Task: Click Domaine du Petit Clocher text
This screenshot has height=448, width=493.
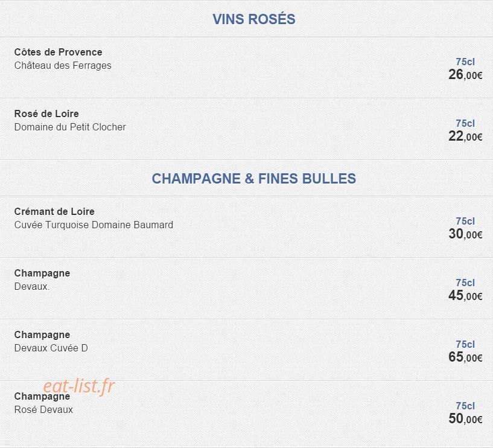Action: (70, 127)
